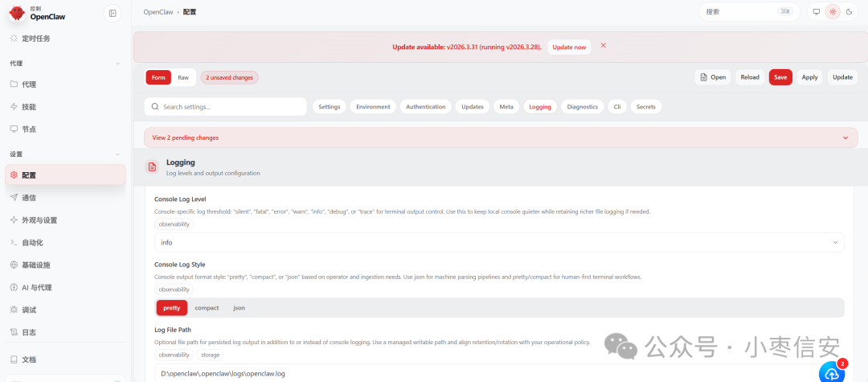Focus the top 搜索 search box
Viewport: 868px width, 382px height.
tap(749, 11)
